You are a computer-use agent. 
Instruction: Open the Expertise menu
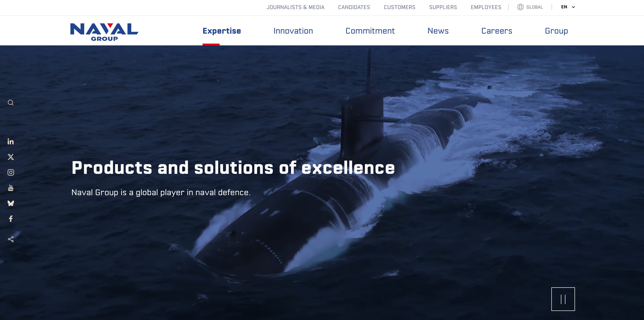pos(221,31)
